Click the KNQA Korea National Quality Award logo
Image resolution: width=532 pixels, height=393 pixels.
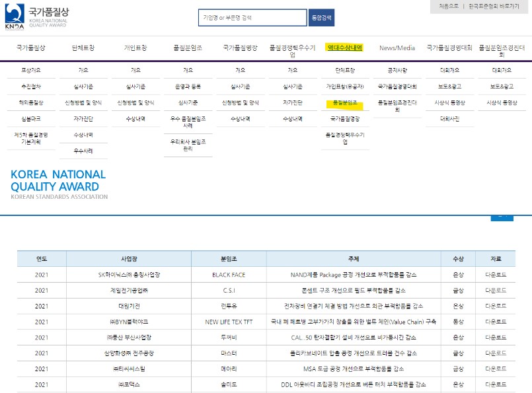[36, 17]
